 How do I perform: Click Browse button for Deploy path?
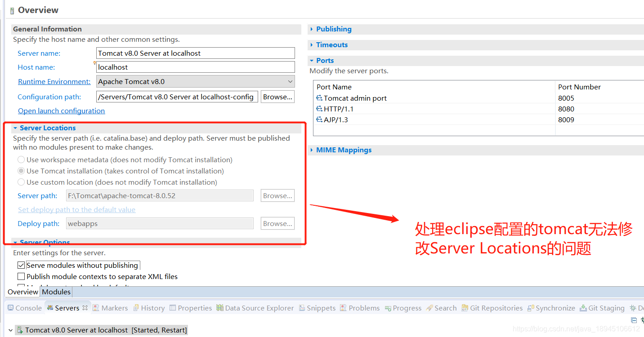click(x=278, y=223)
